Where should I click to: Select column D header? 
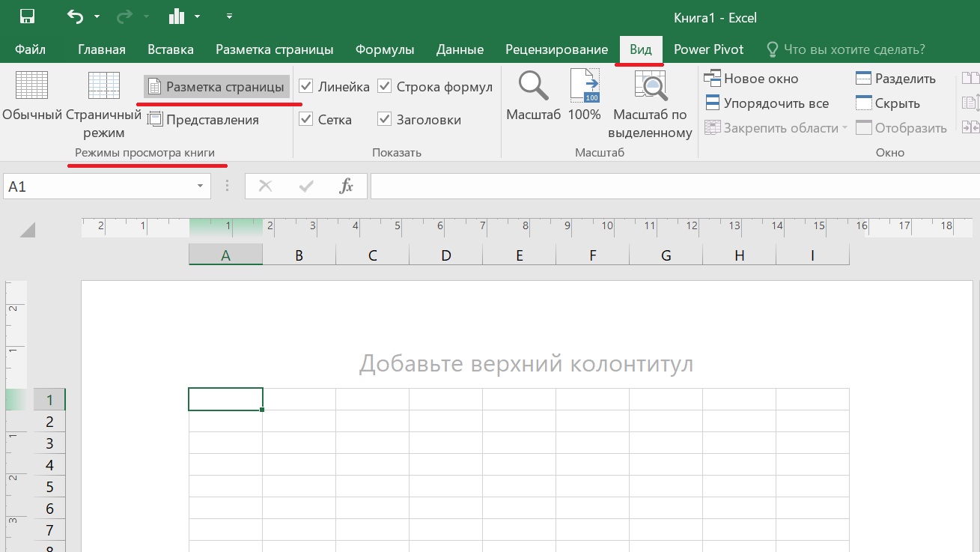[x=445, y=255]
